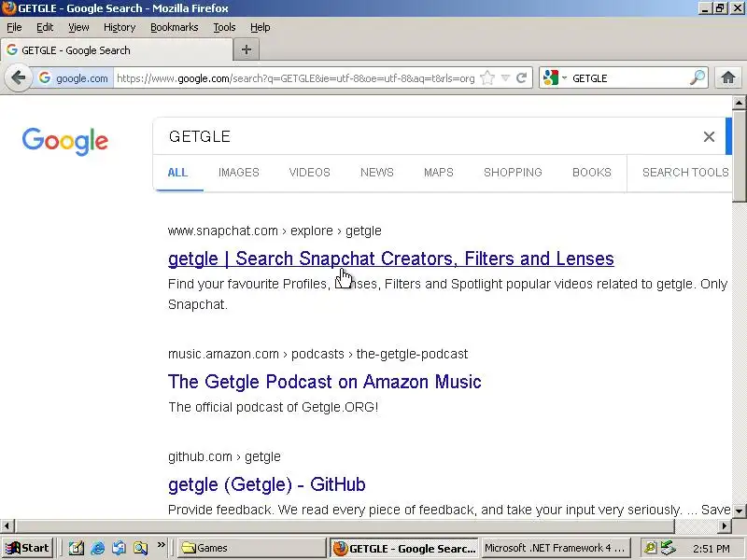The width and height of the screenshot is (747, 560).
Task: Open the Bookmarks menu
Action: [x=175, y=28]
